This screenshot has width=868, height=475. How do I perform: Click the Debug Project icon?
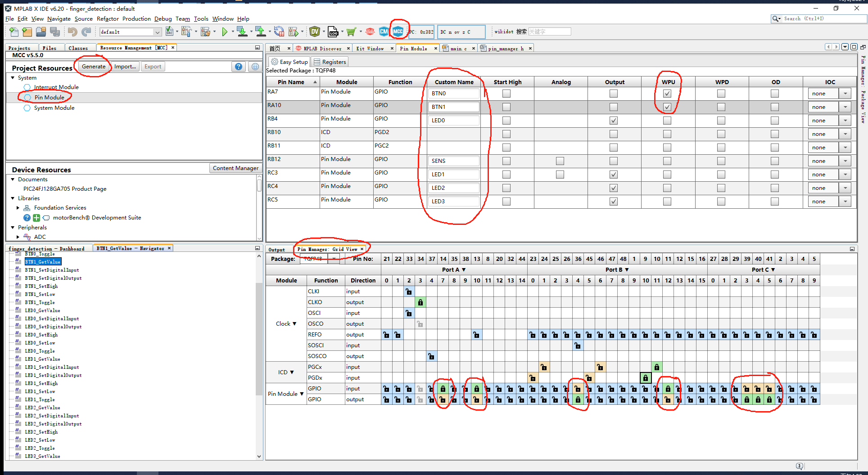[x=294, y=31]
